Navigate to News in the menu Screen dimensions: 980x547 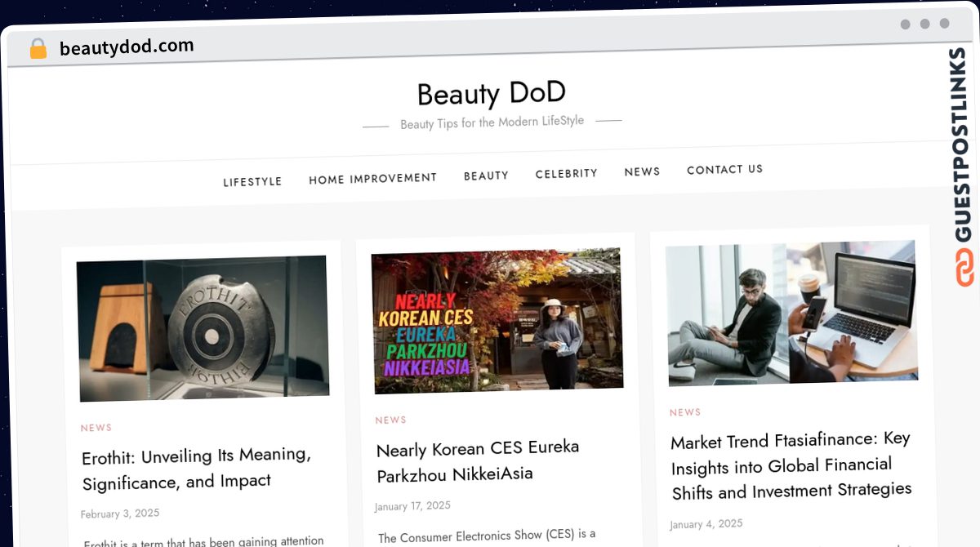(642, 171)
